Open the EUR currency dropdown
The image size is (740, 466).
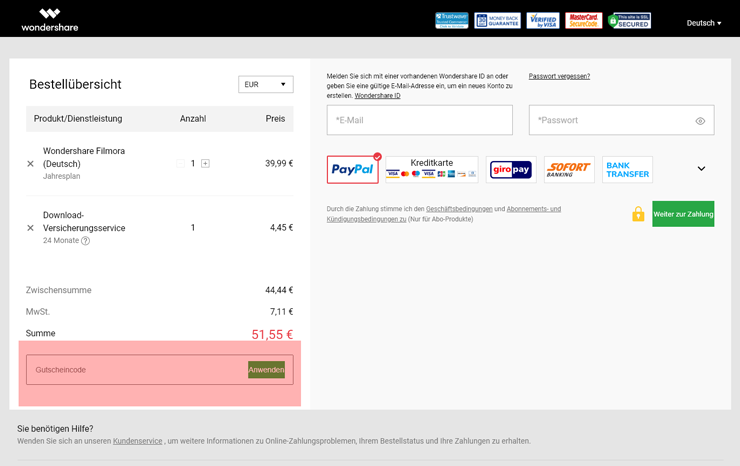(266, 85)
